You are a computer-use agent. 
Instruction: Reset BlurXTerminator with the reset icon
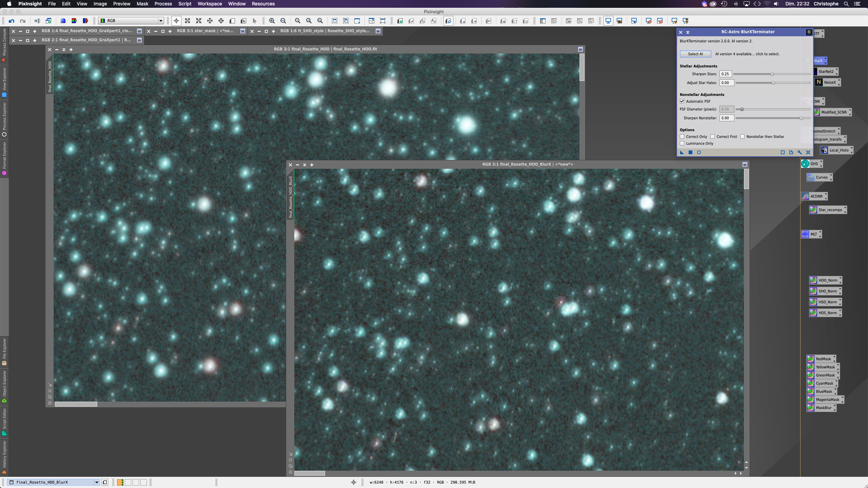coord(808,152)
